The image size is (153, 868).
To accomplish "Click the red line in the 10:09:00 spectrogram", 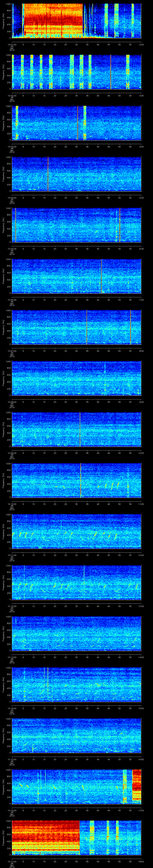I will [80, 430].
